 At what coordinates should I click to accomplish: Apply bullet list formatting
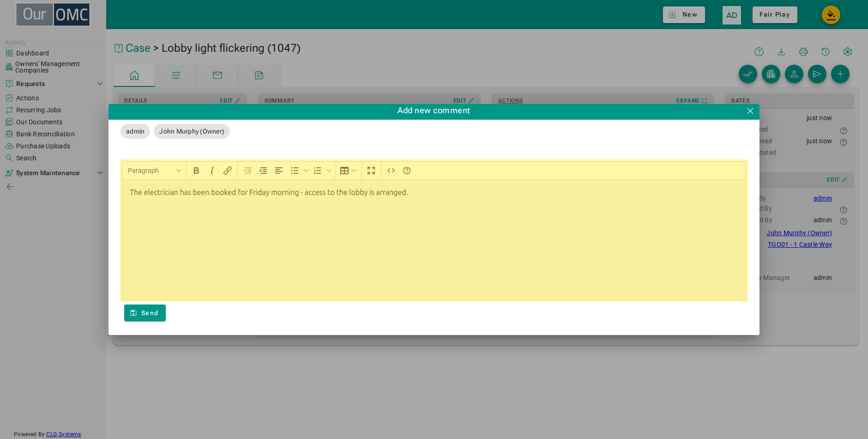295,171
